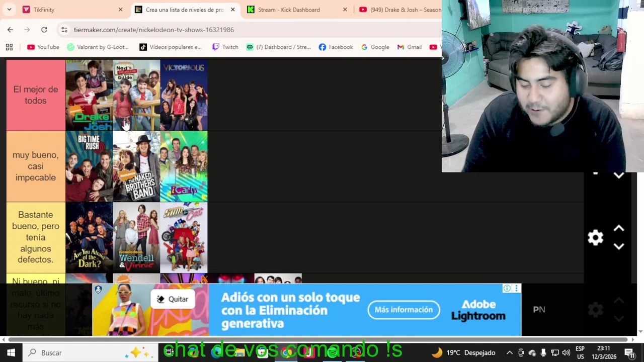644x362 pixels.
Task: Open the taskbar clock showing 23:11
Action: (x=604, y=353)
